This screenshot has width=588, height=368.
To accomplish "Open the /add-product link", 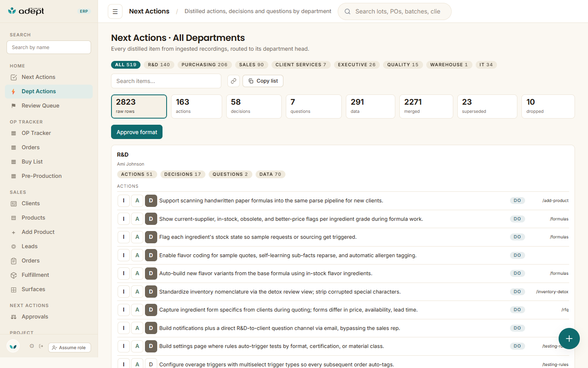I will pyautogui.click(x=555, y=201).
